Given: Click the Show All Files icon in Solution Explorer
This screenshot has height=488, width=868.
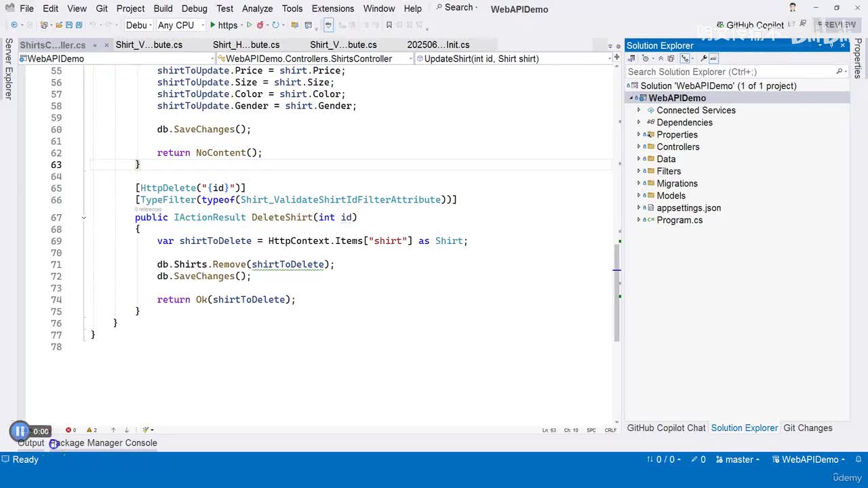Looking at the screenshot, I should 671,58.
